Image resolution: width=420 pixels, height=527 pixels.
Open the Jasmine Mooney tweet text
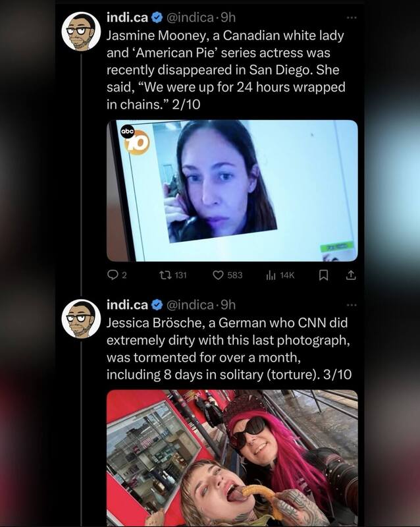pos(226,70)
